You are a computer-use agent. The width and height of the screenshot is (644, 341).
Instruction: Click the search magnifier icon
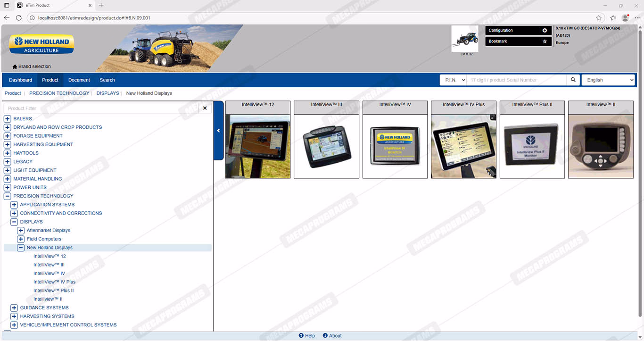pyautogui.click(x=573, y=80)
